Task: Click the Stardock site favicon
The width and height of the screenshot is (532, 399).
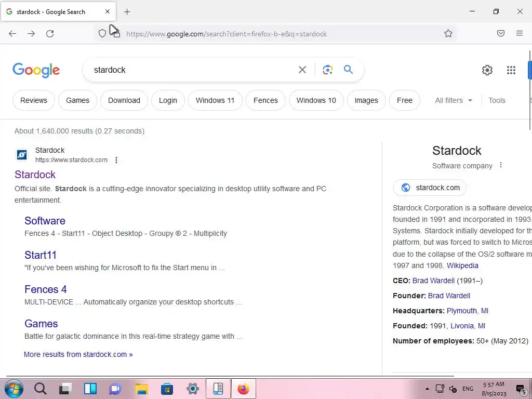Action: [x=22, y=155]
